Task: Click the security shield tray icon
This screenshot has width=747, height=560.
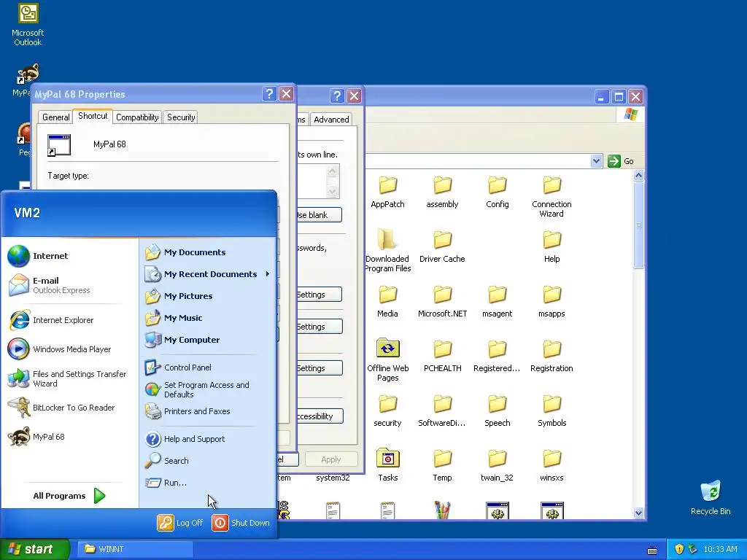Action: 679,549
